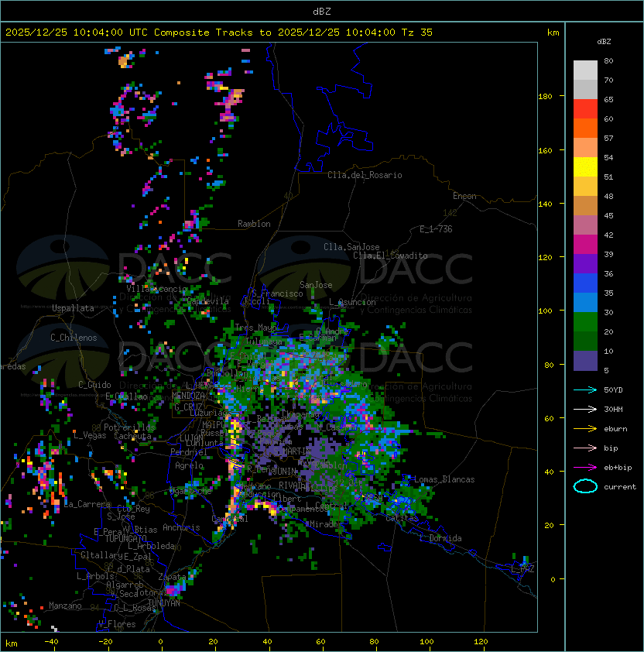Viewport: 644px width, 652px height.
Task: Click the 'L_Vegas' map label
Action: pyautogui.click(x=90, y=435)
